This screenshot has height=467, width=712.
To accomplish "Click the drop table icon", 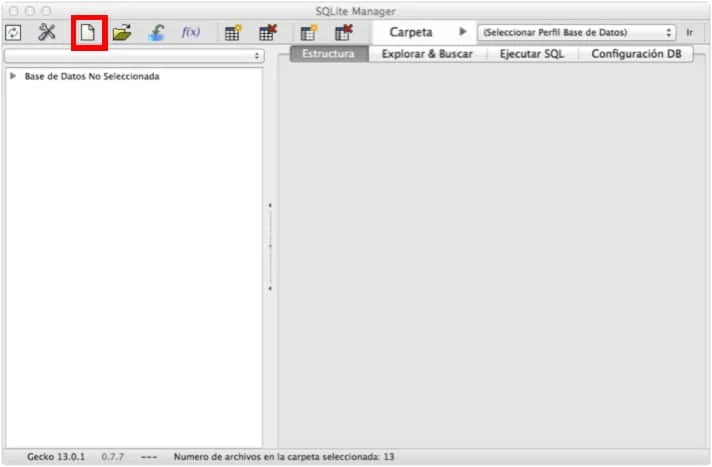I will point(267,33).
